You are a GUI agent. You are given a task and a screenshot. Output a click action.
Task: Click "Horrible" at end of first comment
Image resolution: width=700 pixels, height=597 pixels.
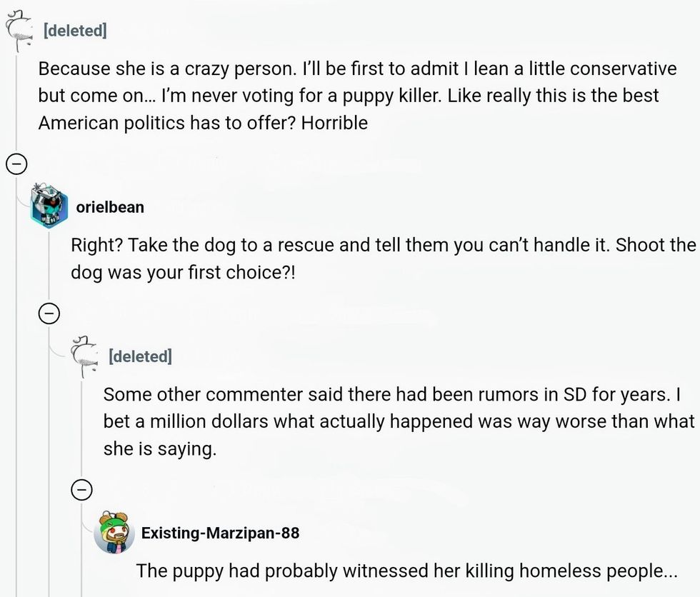(x=334, y=123)
